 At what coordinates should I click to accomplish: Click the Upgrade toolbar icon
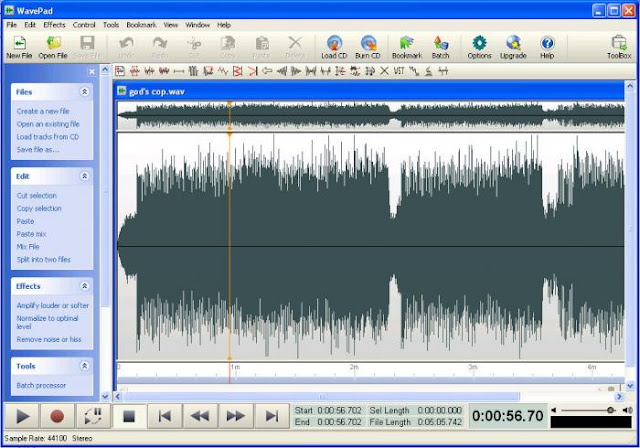pyautogui.click(x=513, y=47)
